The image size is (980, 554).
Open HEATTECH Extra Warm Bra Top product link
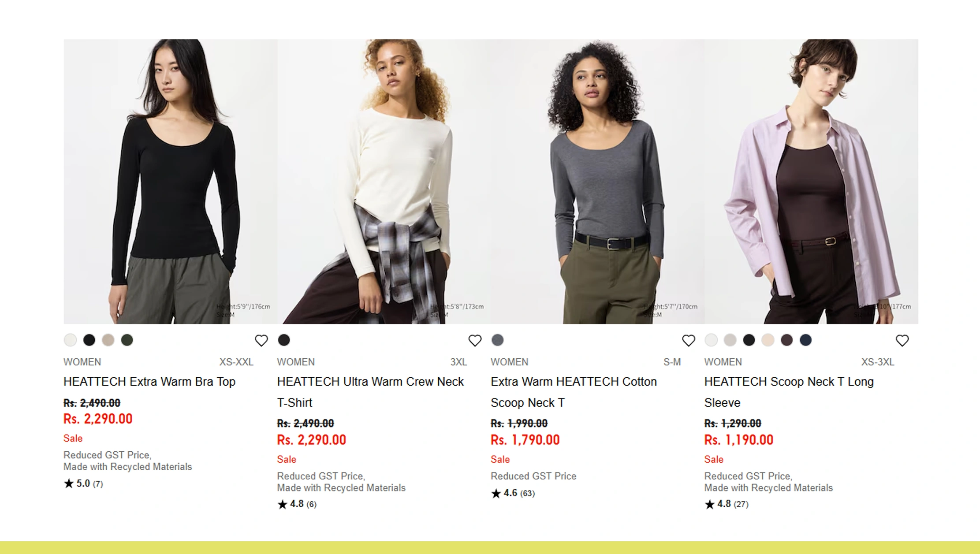[149, 382]
